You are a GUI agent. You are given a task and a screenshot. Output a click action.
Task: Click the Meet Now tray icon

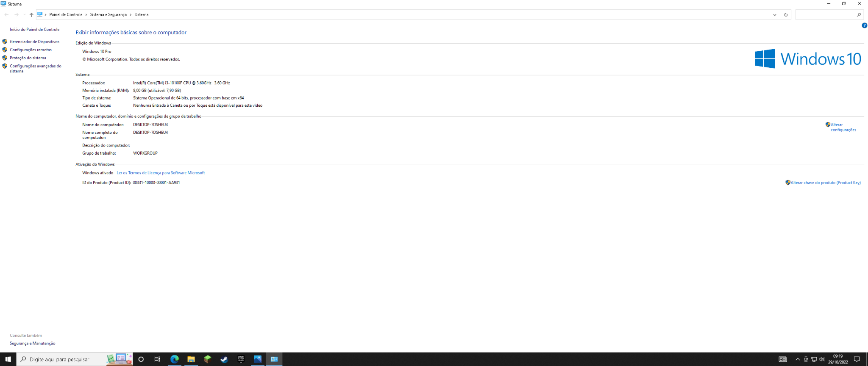[x=806, y=359]
